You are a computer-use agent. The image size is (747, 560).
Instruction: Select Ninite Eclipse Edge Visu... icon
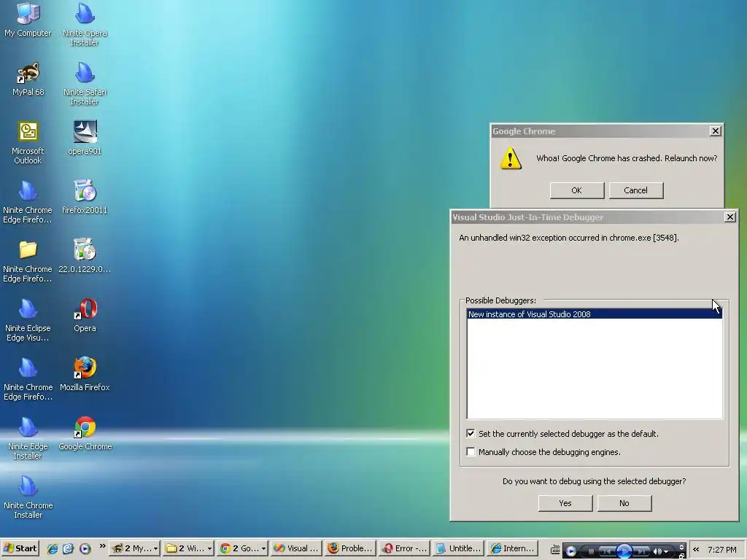point(28,319)
